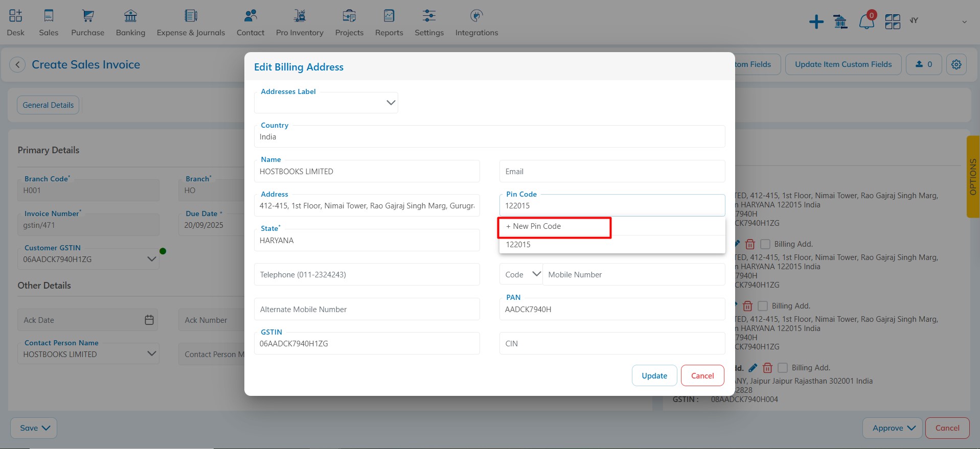Image resolution: width=980 pixels, height=449 pixels.
Task: Click into the Email input field
Action: [612, 172]
